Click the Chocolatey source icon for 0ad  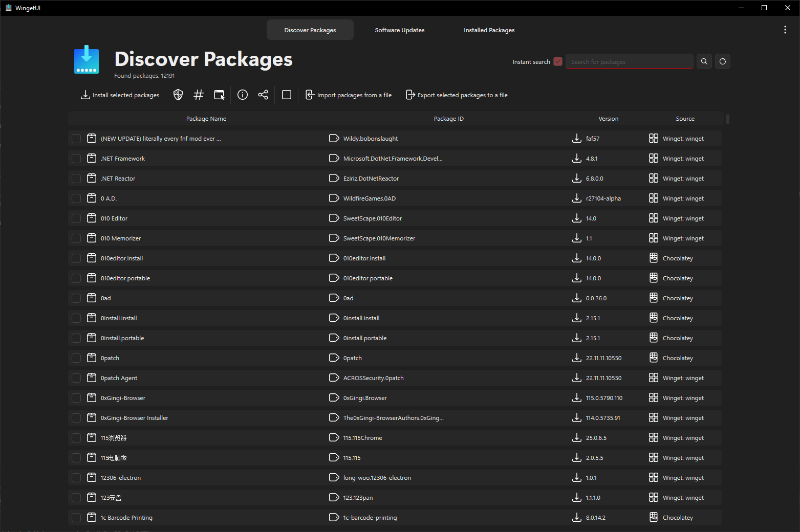pyautogui.click(x=654, y=298)
